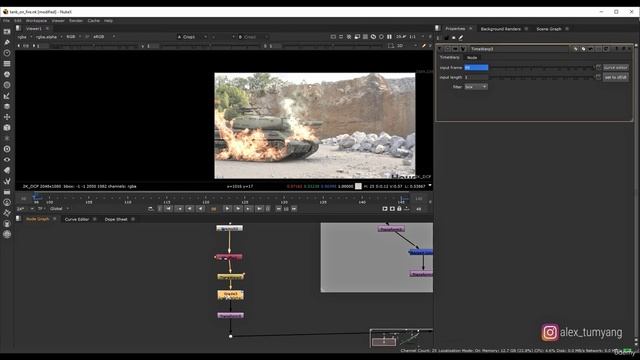Open the sRGB viewer process dropdown
The height and width of the screenshot is (360, 640).
(104, 37)
